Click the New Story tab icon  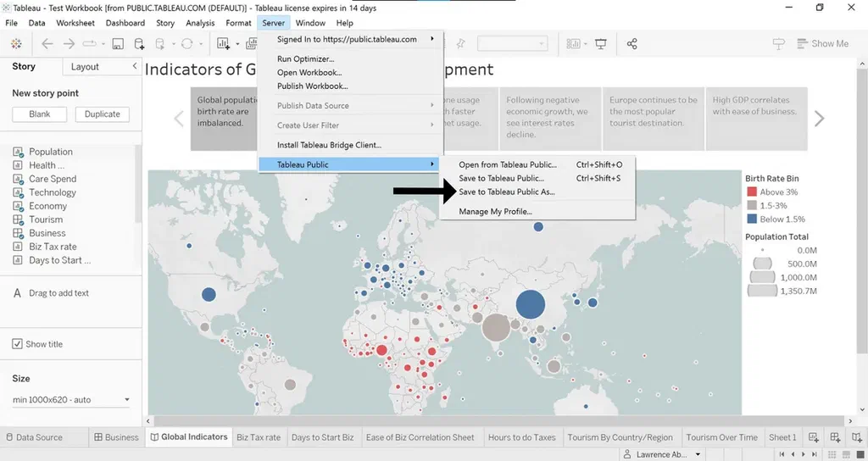click(857, 437)
